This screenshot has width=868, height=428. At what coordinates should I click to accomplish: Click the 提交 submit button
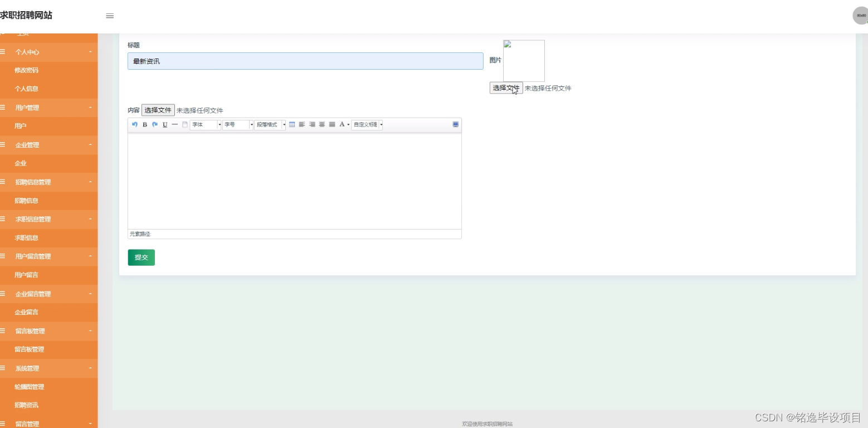coord(141,257)
